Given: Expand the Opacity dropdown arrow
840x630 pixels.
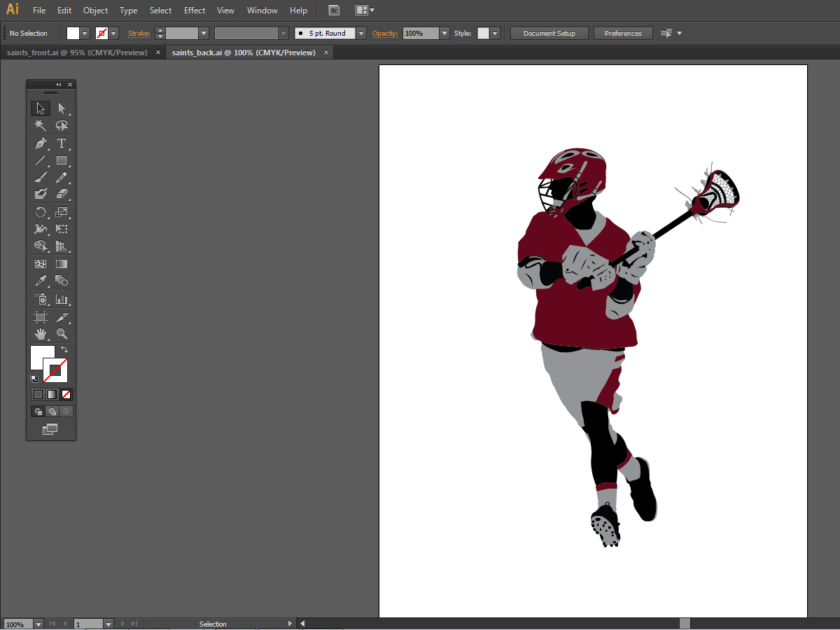Looking at the screenshot, I should (444, 34).
